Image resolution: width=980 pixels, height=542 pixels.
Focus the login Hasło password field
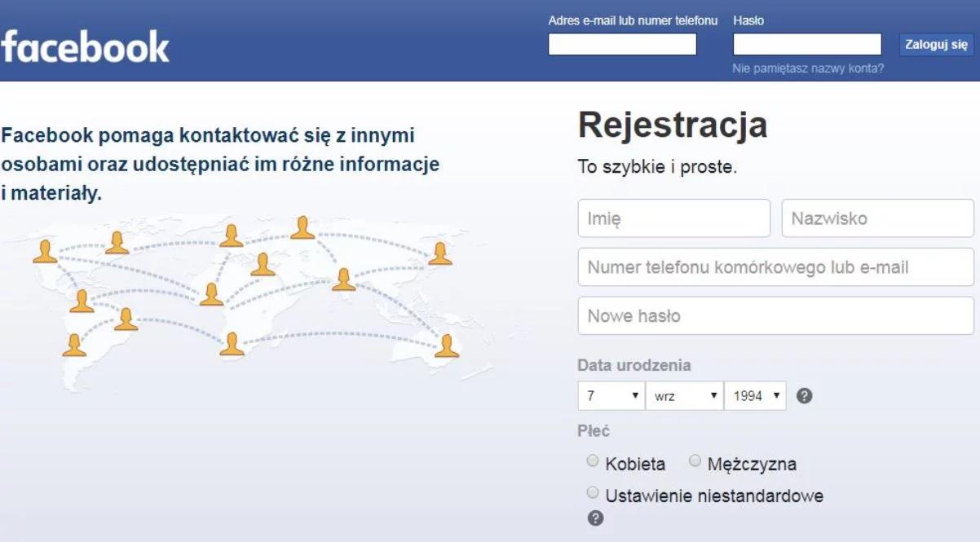807,44
